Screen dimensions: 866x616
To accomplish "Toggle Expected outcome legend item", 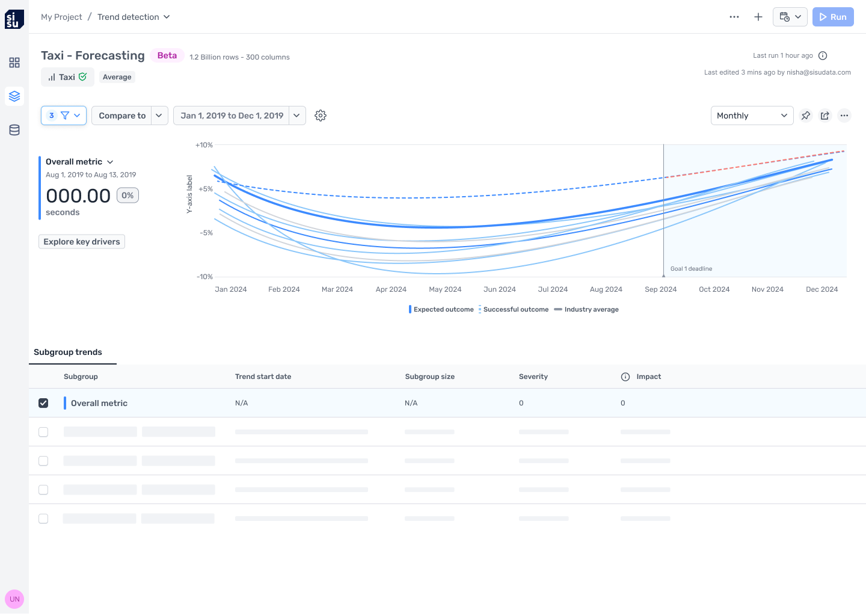I will 441,309.
